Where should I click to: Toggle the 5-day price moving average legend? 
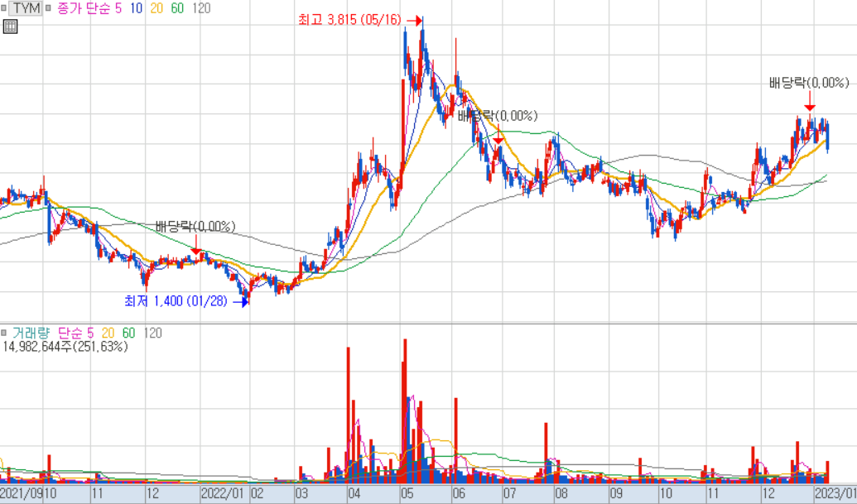(x=118, y=8)
